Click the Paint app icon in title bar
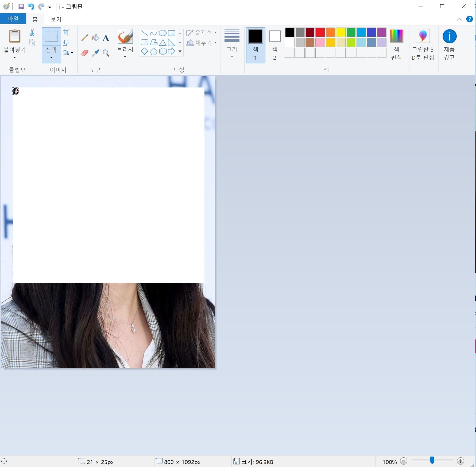This screenshot has height=467, width=476. click(x=6, y=6)
